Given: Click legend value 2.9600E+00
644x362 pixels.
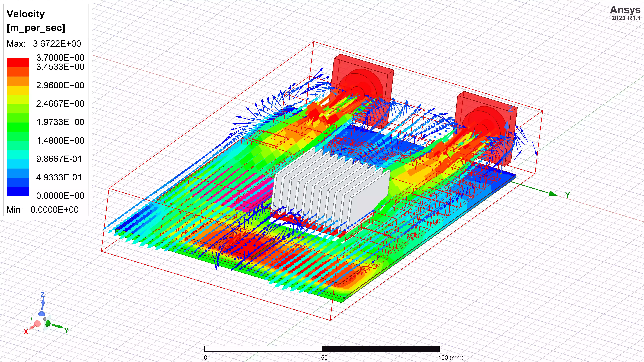Looking at the screenshot, I should coord(60,85).
